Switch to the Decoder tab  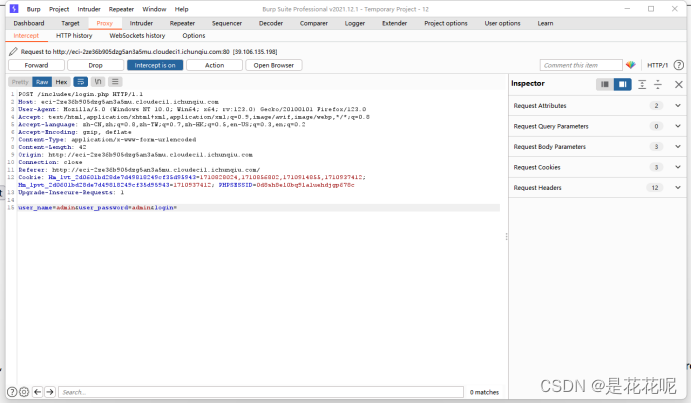point(271,23)
